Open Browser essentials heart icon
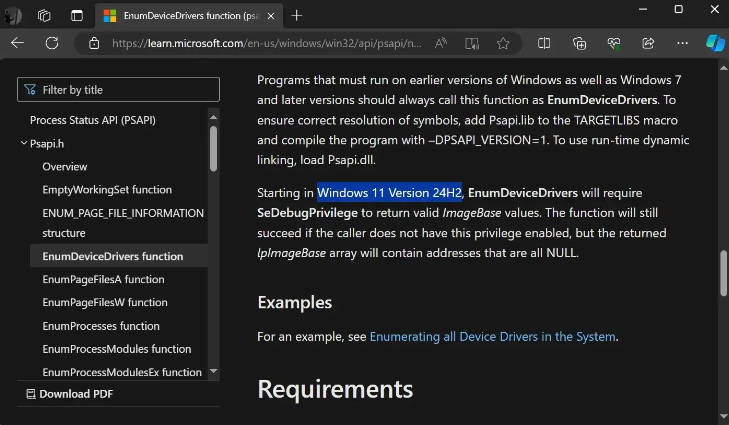729x425 pixels. point(614,43)
